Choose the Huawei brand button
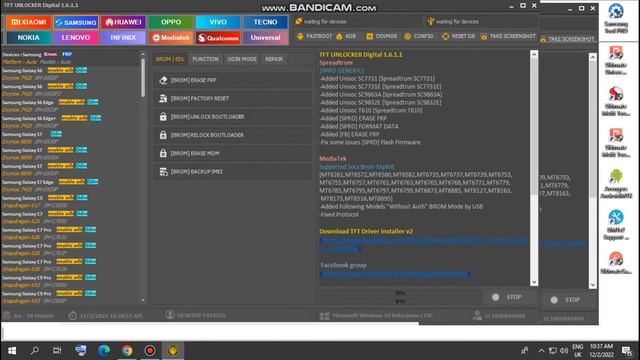This screenshot has height=360, width=640. tap(123, 22)
